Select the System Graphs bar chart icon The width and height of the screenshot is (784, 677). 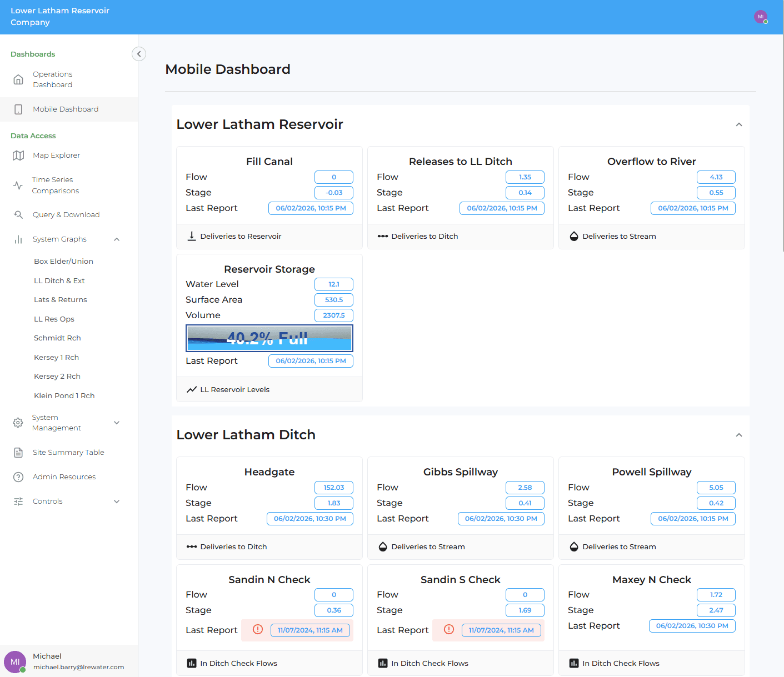pos(18,239)
